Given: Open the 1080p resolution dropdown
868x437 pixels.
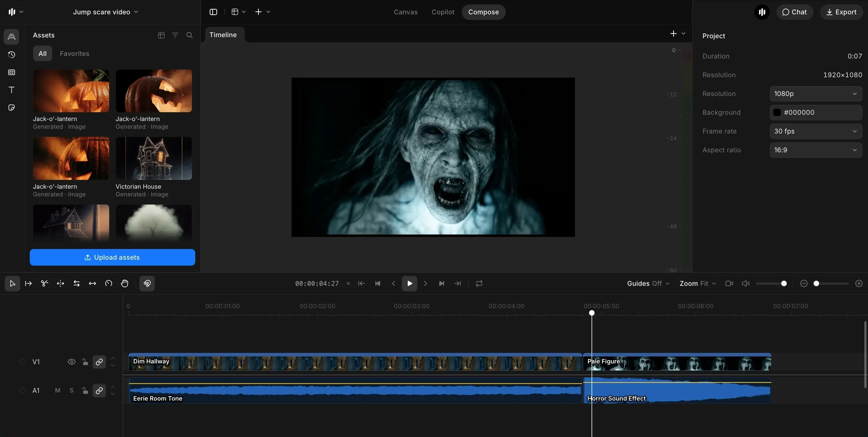Looking at the screenshot, I should tap(816, 93).
